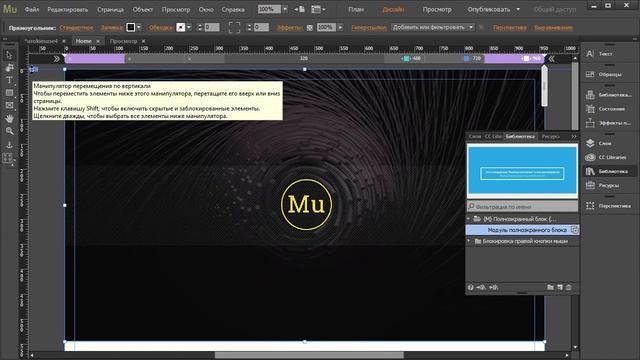The width and height of the screenshot is (640, 360).
Task: Click the Фильтрация по имени search field
Action: (x=522, y=207)
